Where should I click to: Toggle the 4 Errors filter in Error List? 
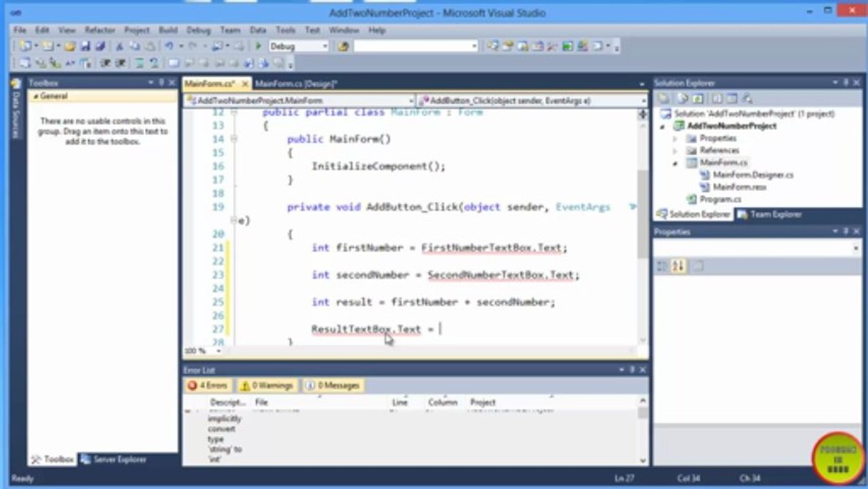[208, 385]
